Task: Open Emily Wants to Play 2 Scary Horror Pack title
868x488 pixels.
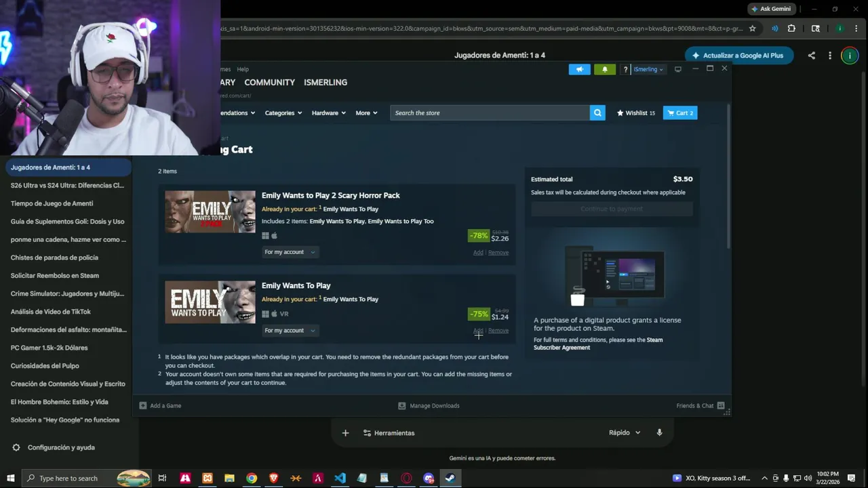Action: (331, 195)
